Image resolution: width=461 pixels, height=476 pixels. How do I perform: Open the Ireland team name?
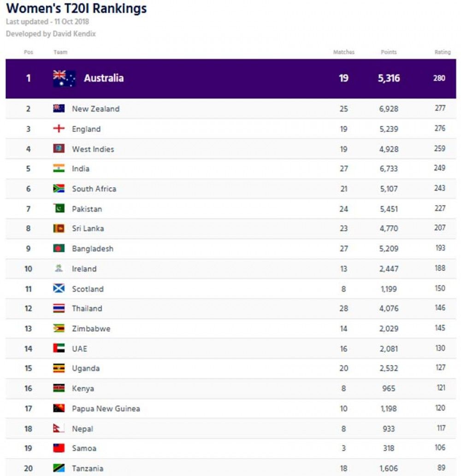coord(84,268)
